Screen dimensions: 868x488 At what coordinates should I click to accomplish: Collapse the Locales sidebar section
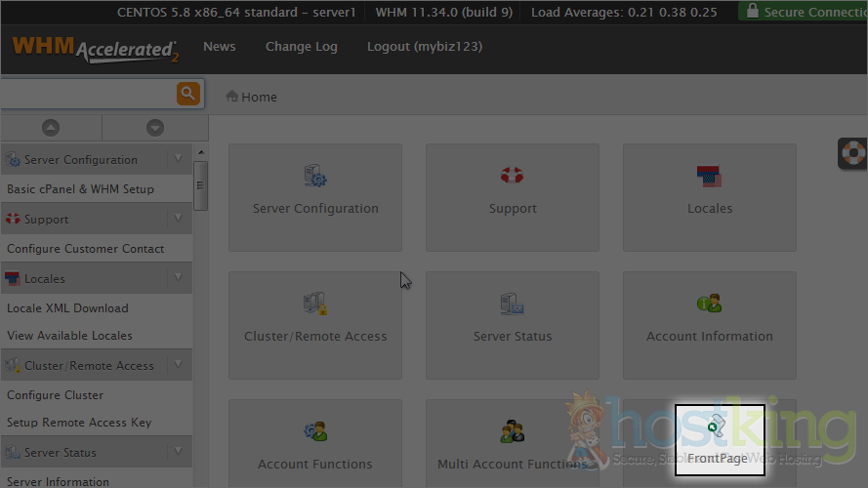pos(178,278)
